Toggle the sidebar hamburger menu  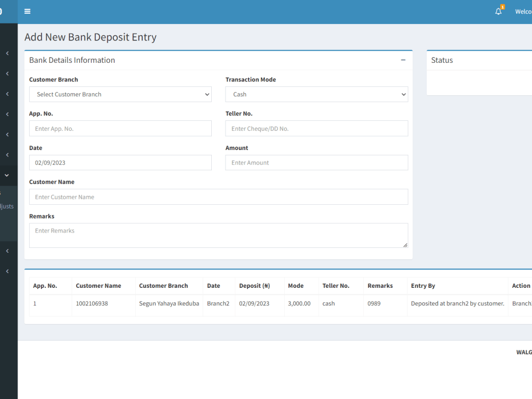pos(28,12)
